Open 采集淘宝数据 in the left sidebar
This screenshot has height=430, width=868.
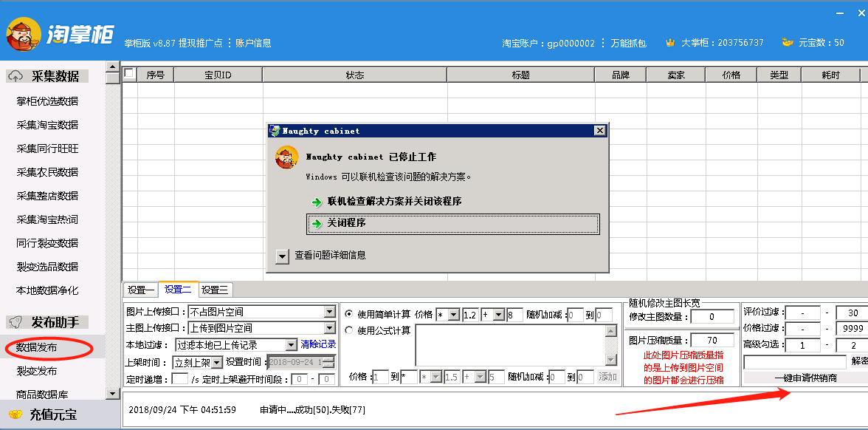point(47,125)
